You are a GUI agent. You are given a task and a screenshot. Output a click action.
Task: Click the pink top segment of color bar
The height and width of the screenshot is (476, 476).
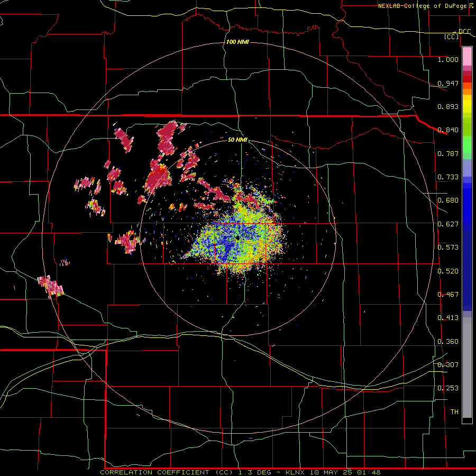point(467,56)
